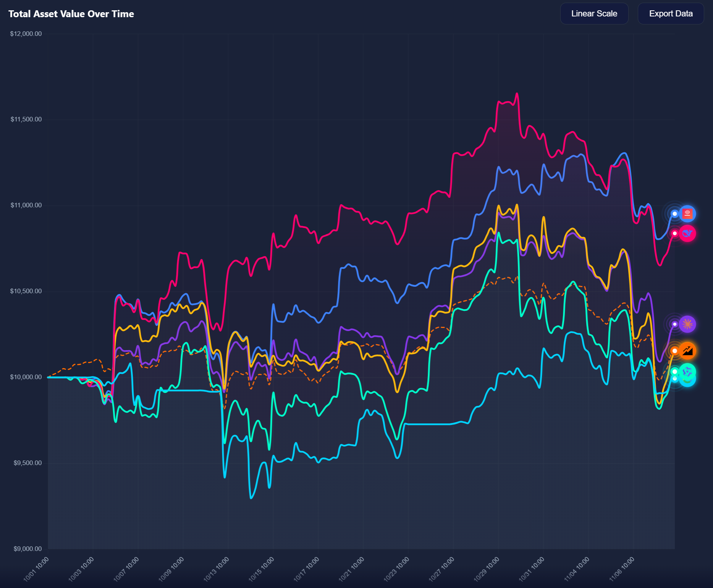Click the 10/29 10:00 x-axis label
The image size is (713, 588).
coord(487,569)
